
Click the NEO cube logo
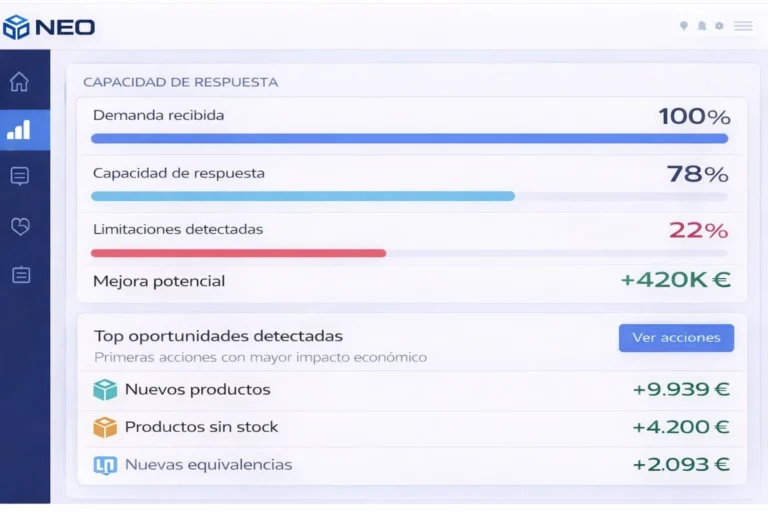(17, 27)
